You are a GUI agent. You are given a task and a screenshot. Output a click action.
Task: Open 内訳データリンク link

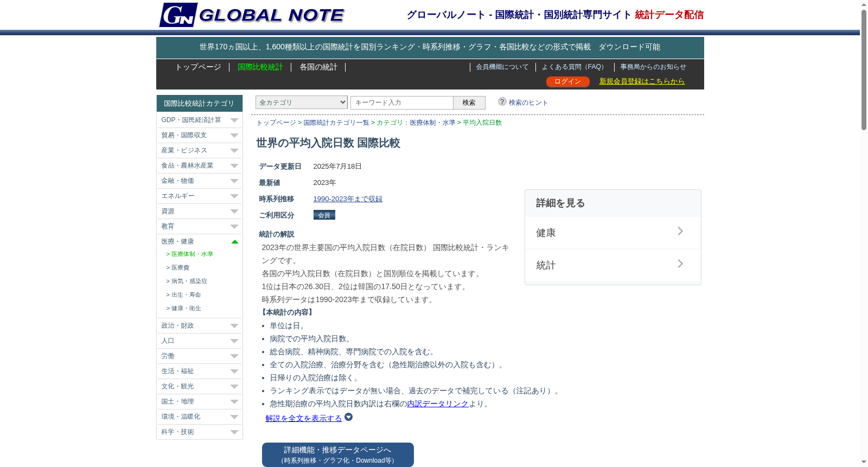(x=438, y=404)
